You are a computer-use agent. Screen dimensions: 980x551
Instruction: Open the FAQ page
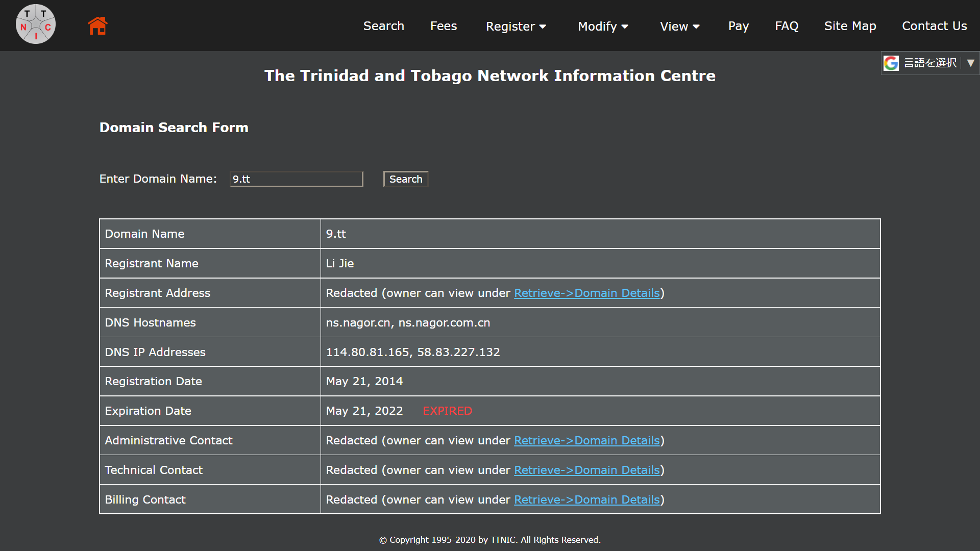786,26
